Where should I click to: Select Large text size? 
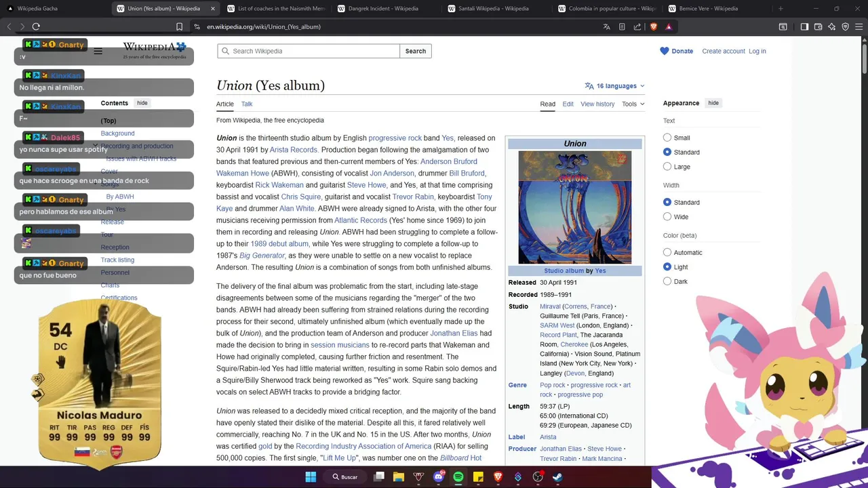pos(667,166)
